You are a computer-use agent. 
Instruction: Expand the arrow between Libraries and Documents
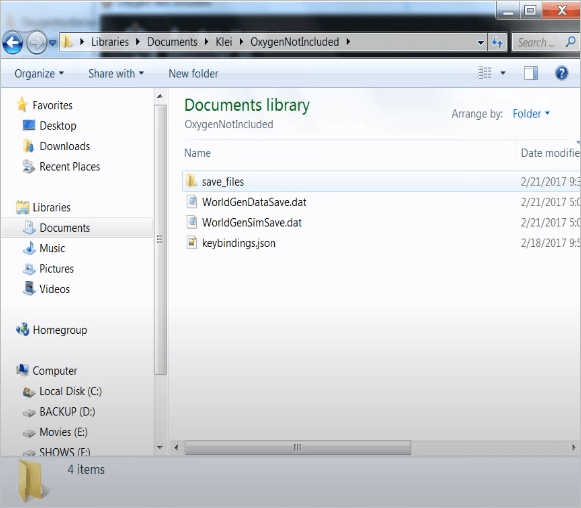coord(138,42)
